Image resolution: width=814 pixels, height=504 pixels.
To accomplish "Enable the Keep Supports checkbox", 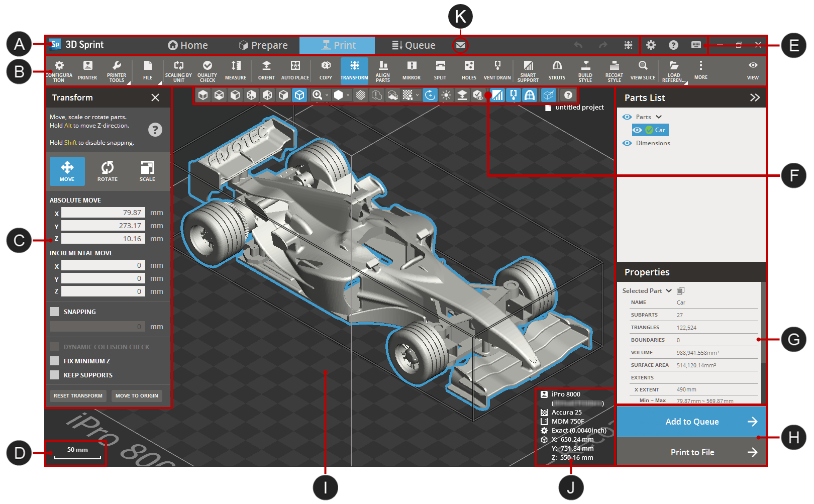I will [54, 375].
